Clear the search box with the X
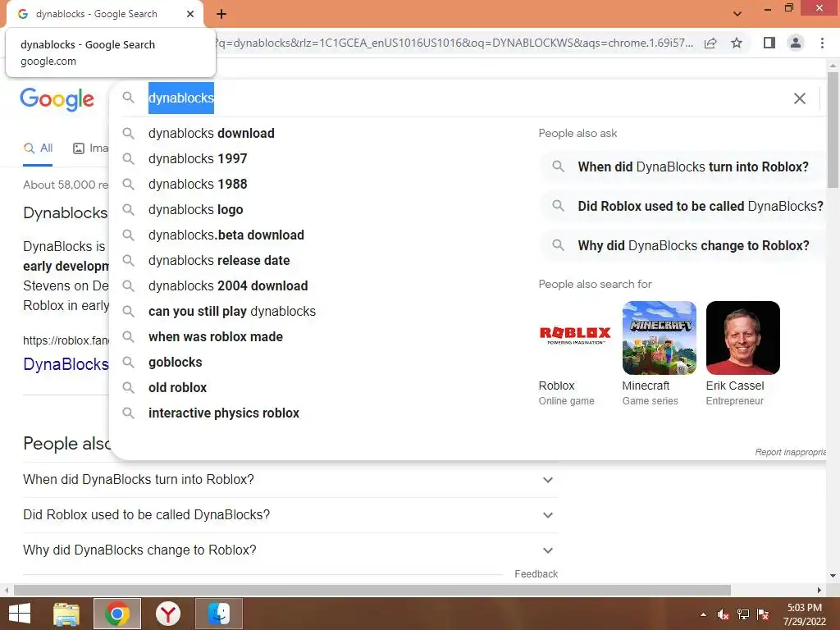 pos(799,98)
